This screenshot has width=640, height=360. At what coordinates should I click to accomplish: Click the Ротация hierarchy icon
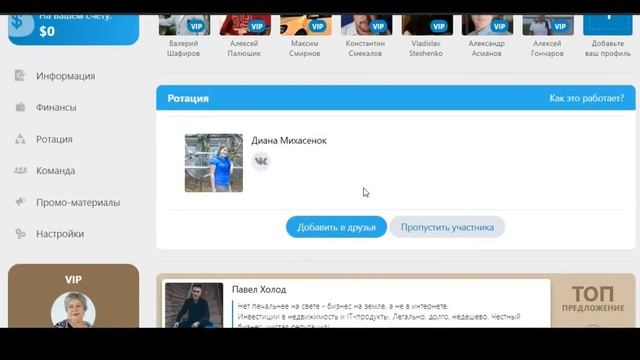20,139
